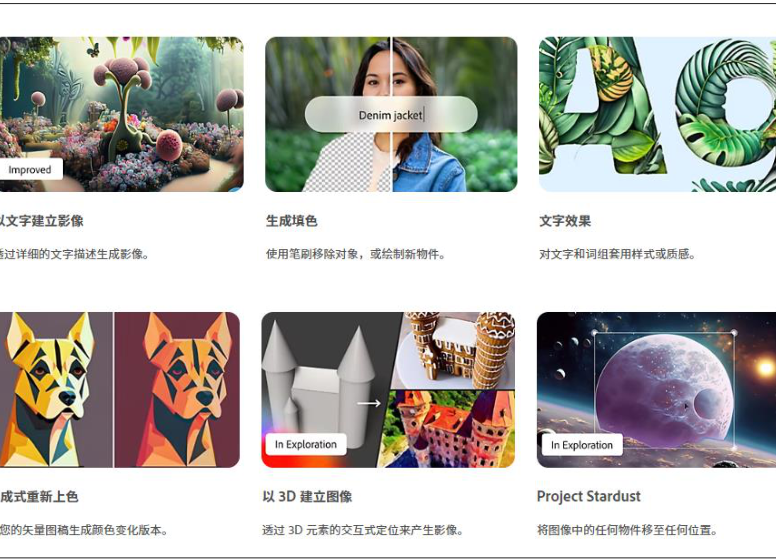Click the In Exploration badge on Stardust card
The width and height of the screenshot is (776, 560).
[x=582, y=445]
